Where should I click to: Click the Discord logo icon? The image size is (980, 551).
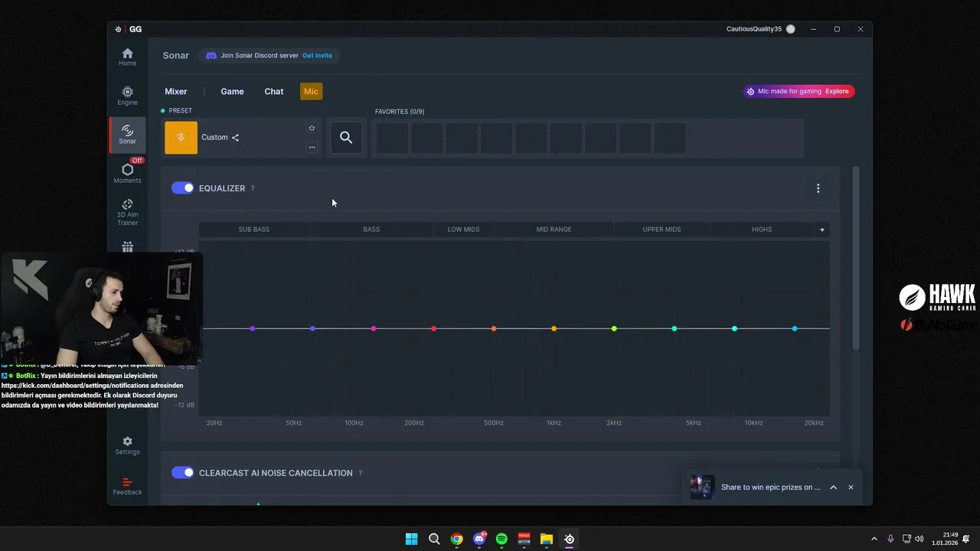211,56
